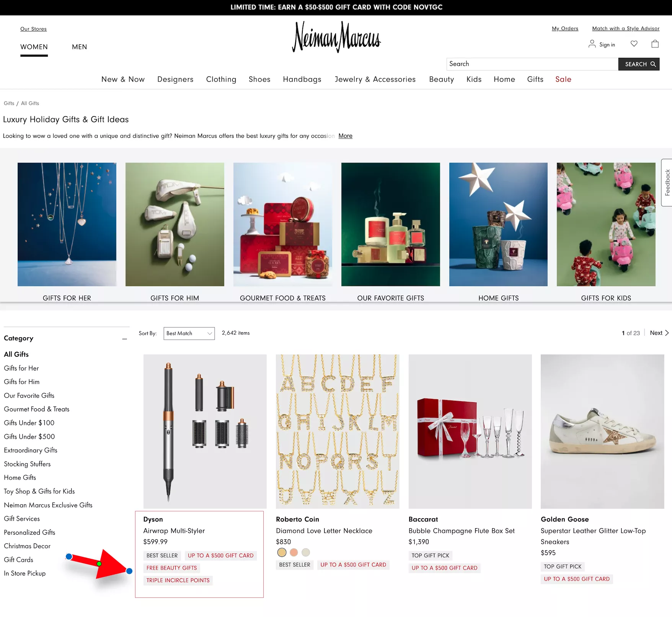Select the gold color swatch on necklace
Image resolution: width=672 pixels, height=617 pixels.
282,553
